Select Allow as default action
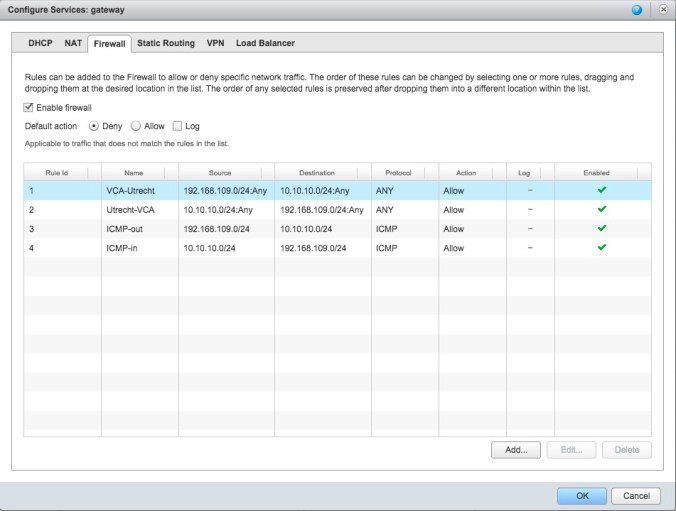The height and width of the screenshot is (511, 676). (x=139, y=126)
